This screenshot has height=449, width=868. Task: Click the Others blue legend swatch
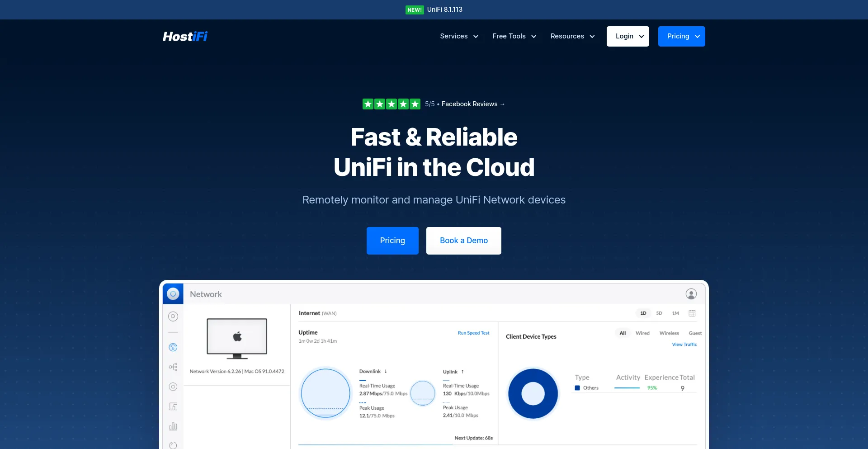point(577,388)
